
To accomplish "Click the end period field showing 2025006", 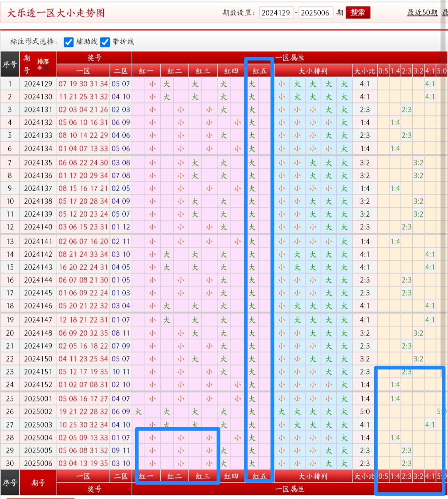I will click(x=315, y=13).
